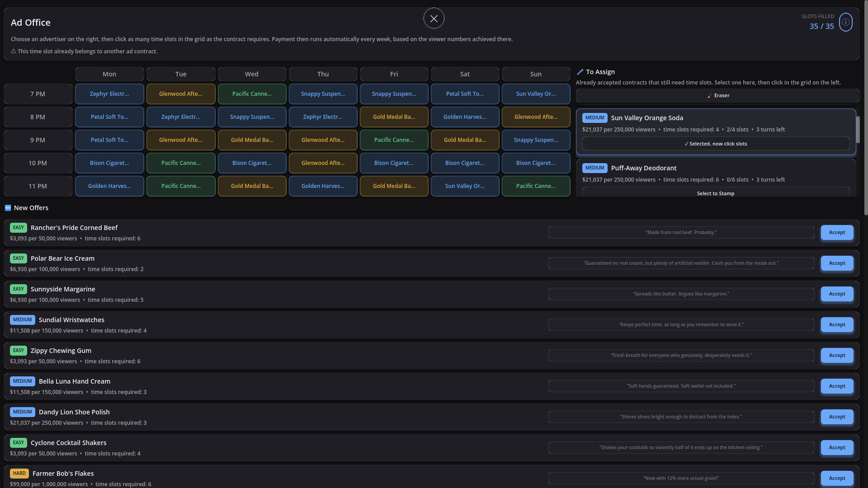Accept the Dandy Lion Shoe Polish offer
This screenshot has height=488, width=868.
837,417
